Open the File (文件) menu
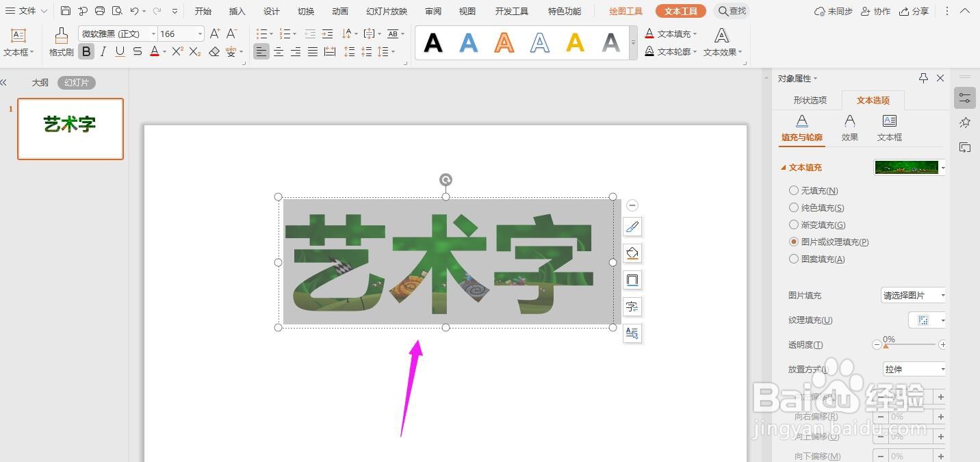The width and height of the screenshot is (980, 462). coord(26,11)
